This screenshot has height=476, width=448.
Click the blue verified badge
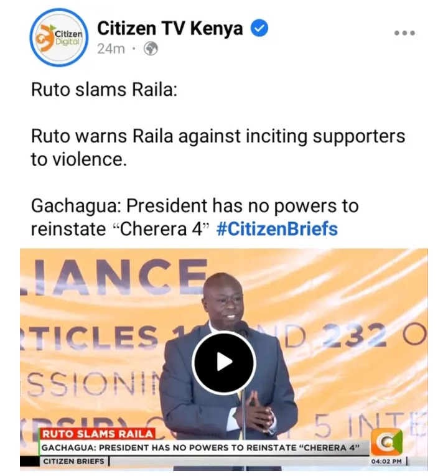259,27
